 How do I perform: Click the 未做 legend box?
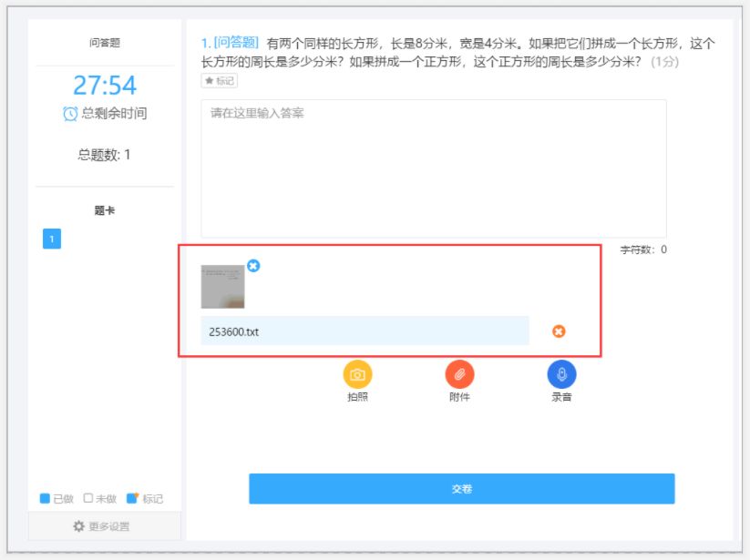click(88, 498)
